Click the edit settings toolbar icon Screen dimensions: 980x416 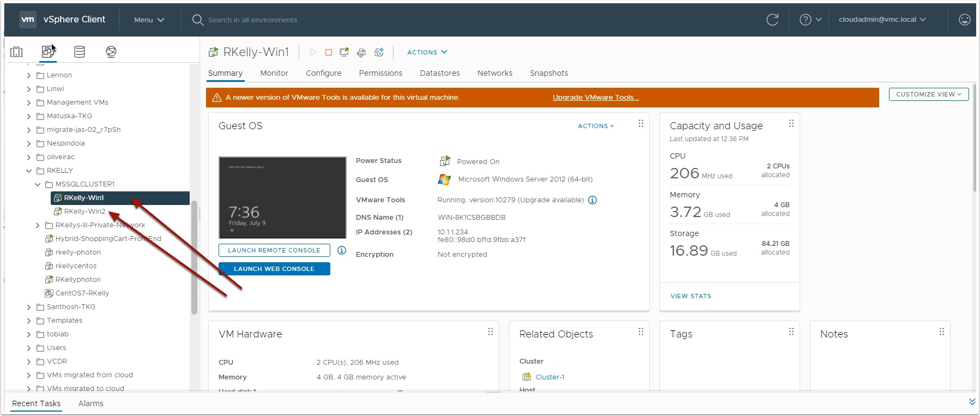coord(361,52)
